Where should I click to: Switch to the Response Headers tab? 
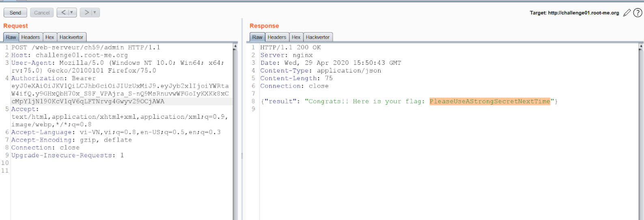pos(277,37)
